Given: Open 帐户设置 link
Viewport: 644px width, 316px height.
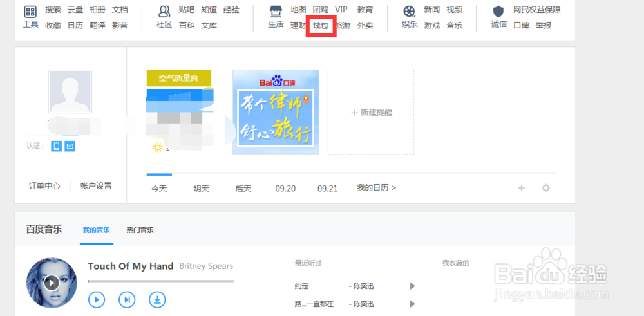Looking at the screenshot, I should pos(96,186).
